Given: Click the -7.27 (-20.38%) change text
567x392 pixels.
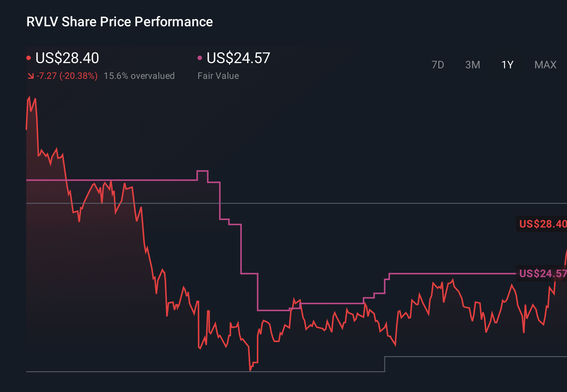Looking at the screenshot, I should pyautogui.click(x=67, y=75).
